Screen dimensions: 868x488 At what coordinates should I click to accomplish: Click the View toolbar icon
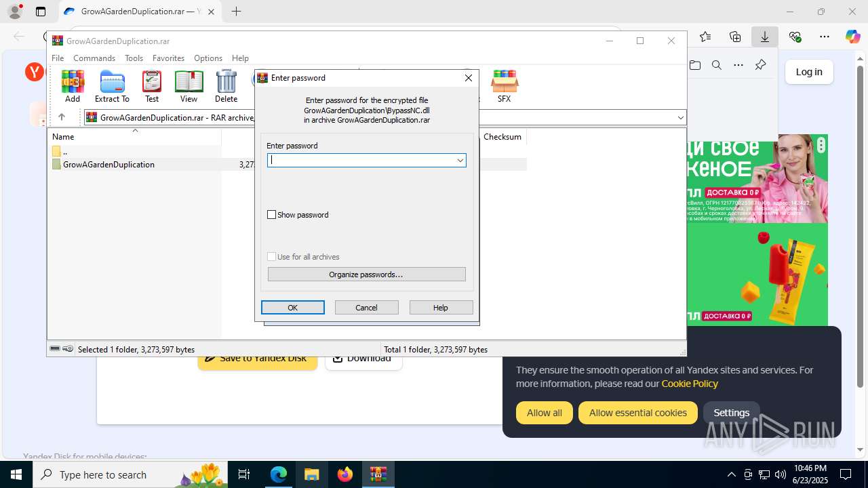coord(189,86)
